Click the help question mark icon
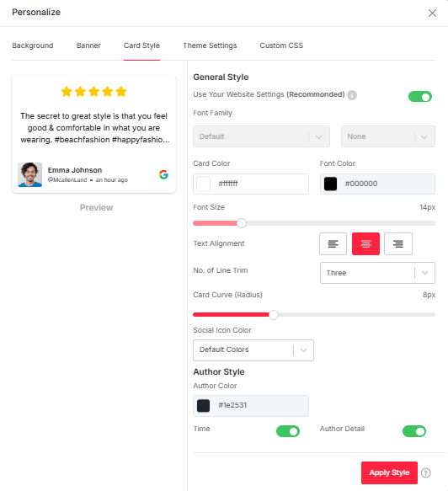448x491 pixels. [426, 472]
